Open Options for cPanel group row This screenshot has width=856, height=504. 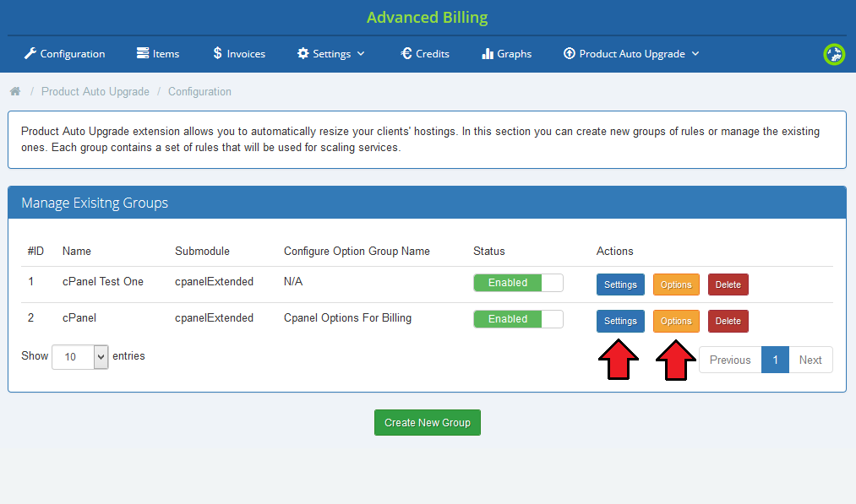point(676,322)
